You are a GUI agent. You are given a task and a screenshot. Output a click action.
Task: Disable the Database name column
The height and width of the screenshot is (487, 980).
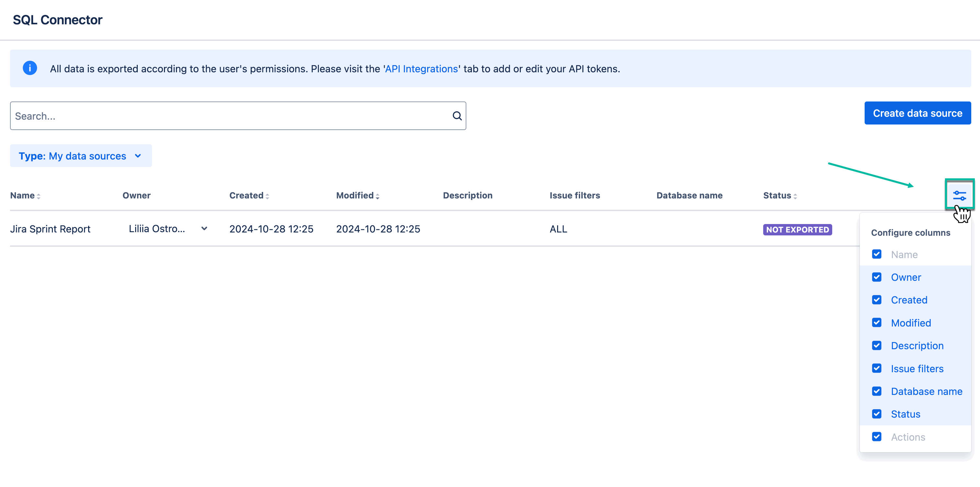click(877, 391)
